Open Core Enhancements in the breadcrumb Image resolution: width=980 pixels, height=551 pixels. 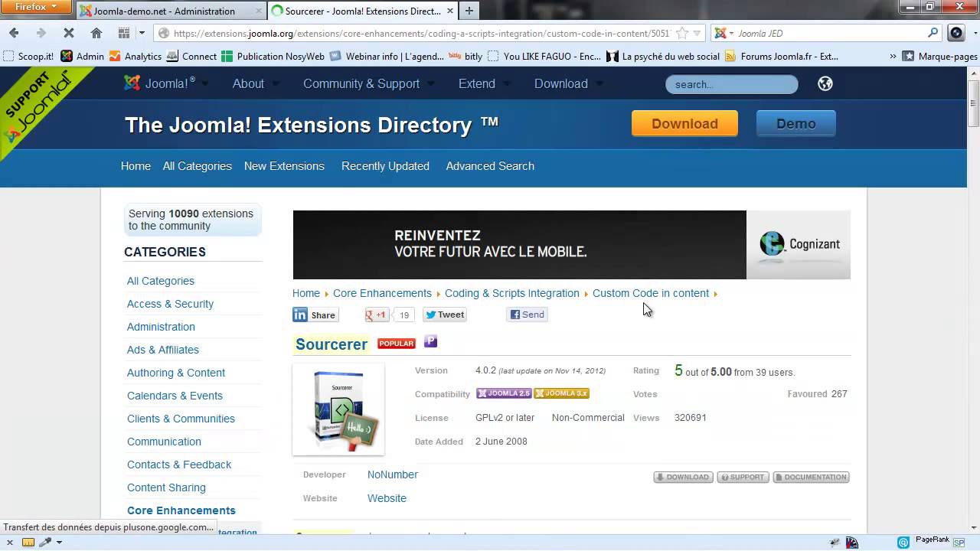[x=382, y=293]
